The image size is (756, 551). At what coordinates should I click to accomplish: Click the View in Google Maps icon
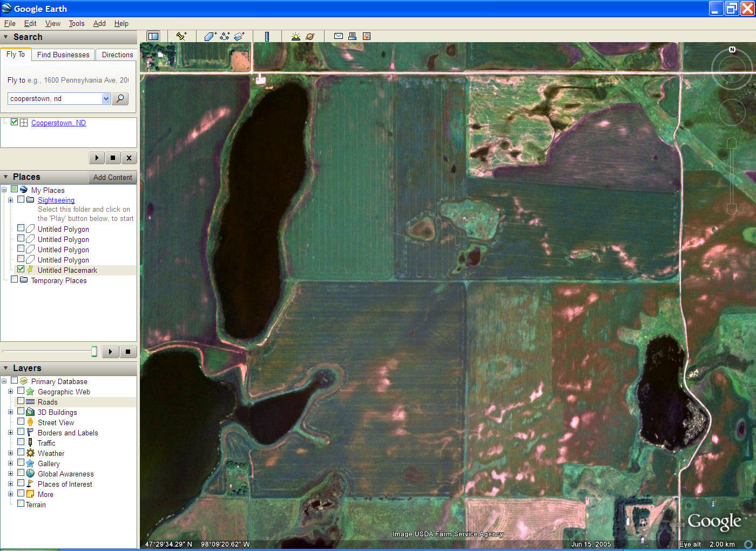367,36
